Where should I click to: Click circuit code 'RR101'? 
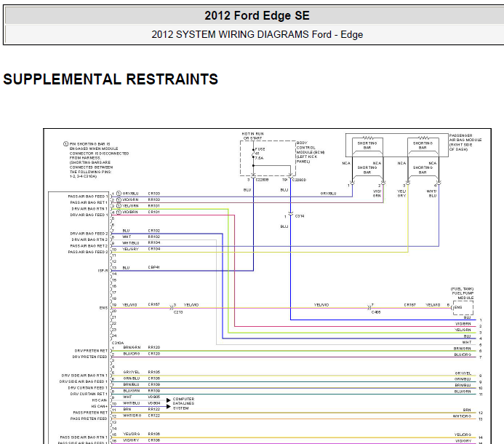(154, 206)
